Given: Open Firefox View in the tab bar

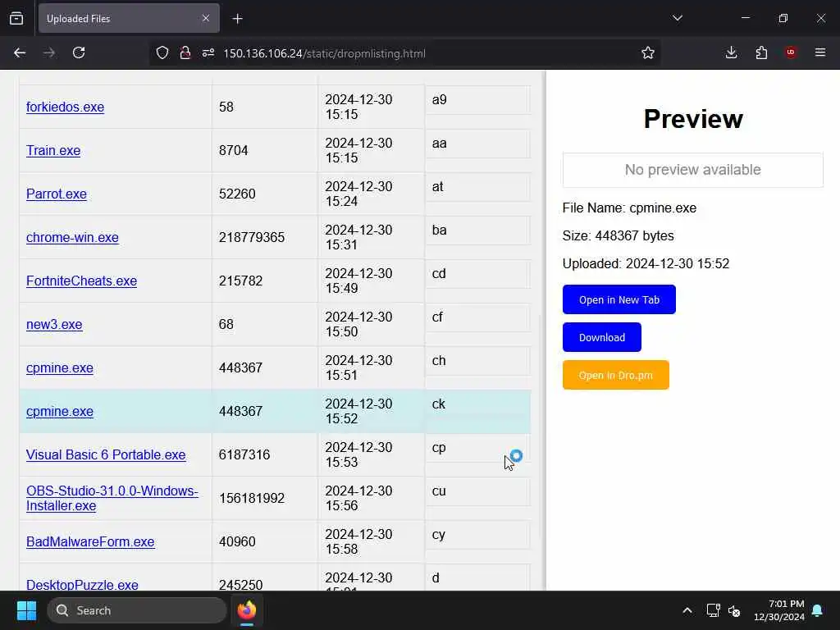Looking at the screenshot, I should [x=16, y=18].
